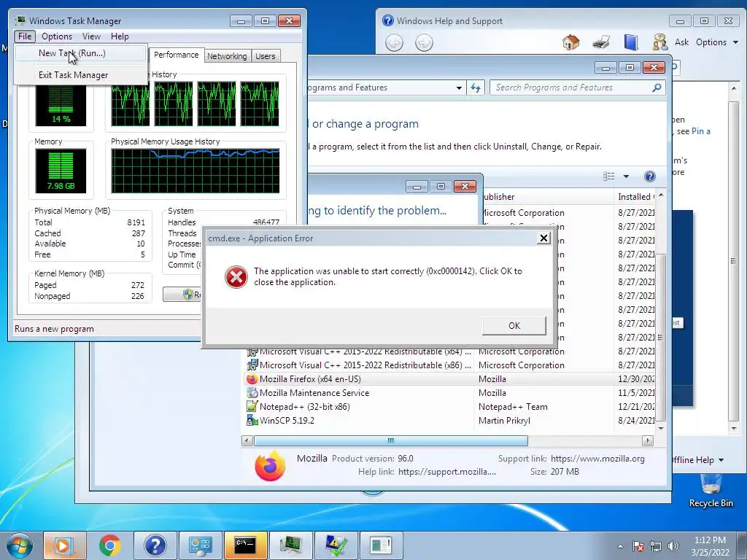
Task: Click scroll-right arrow of programs list
Action: point(648,441)
